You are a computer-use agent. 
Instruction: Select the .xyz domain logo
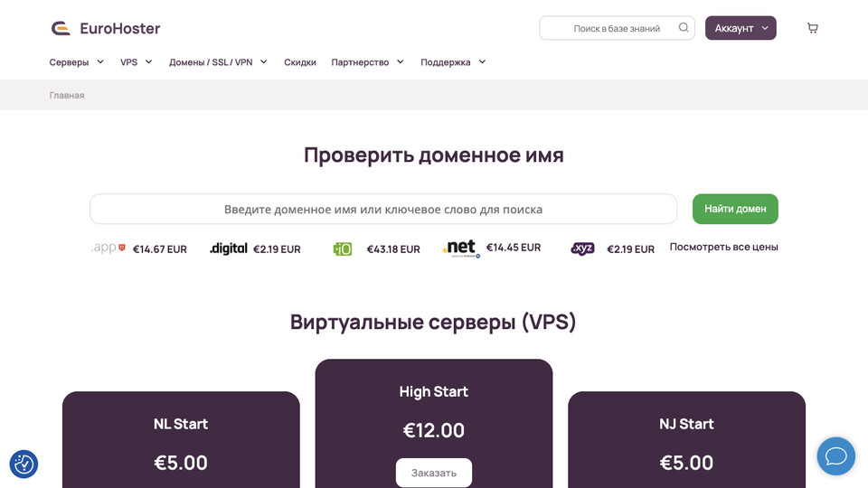(582, 249)
